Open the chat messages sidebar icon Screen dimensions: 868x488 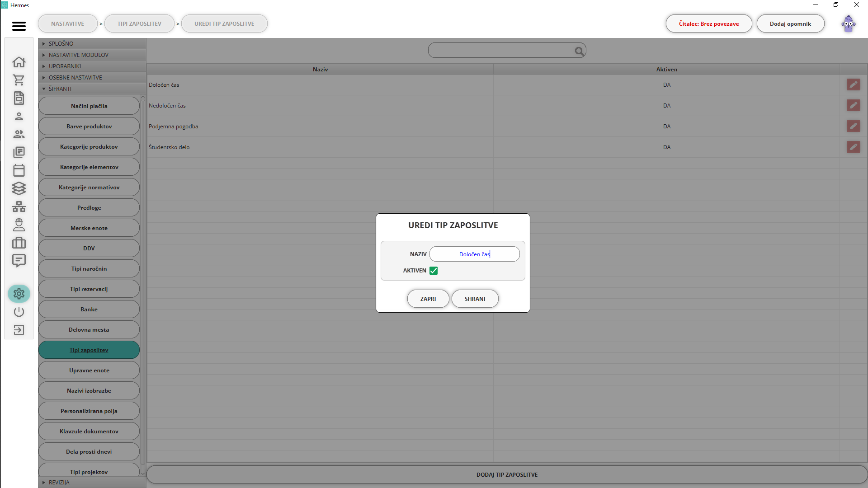pyautogui.click(x=19, y=261)
